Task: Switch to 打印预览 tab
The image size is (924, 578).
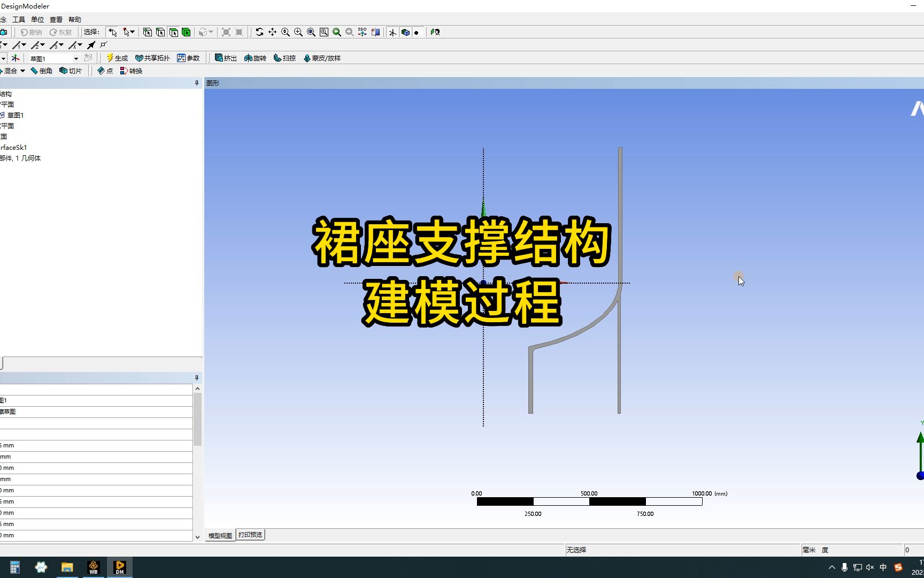Action: (250, 535)
